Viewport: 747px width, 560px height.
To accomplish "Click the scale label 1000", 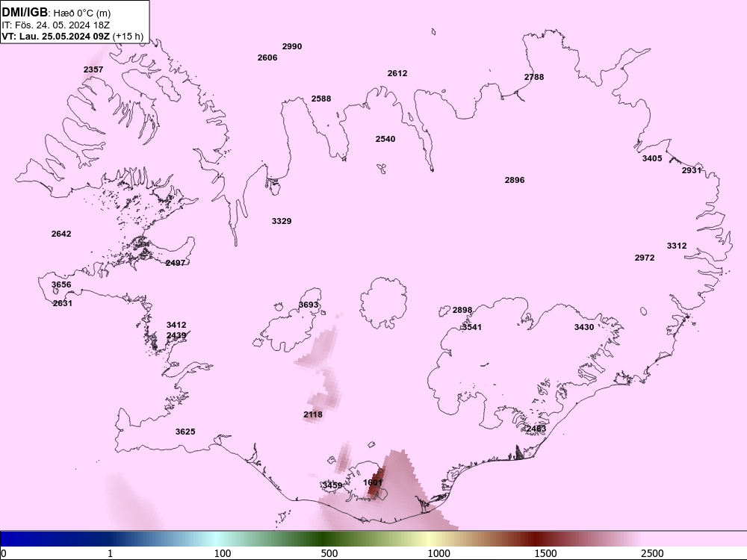I will 438,553.
